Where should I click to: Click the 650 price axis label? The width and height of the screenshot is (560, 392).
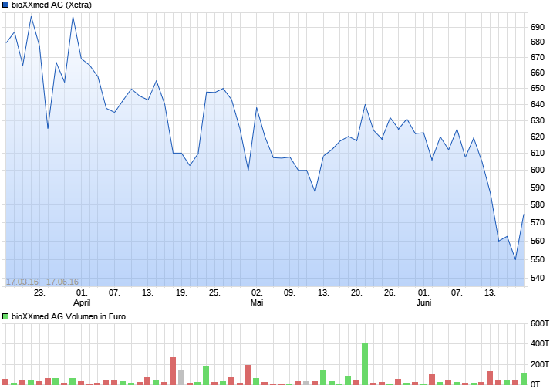tap(538, 88)
